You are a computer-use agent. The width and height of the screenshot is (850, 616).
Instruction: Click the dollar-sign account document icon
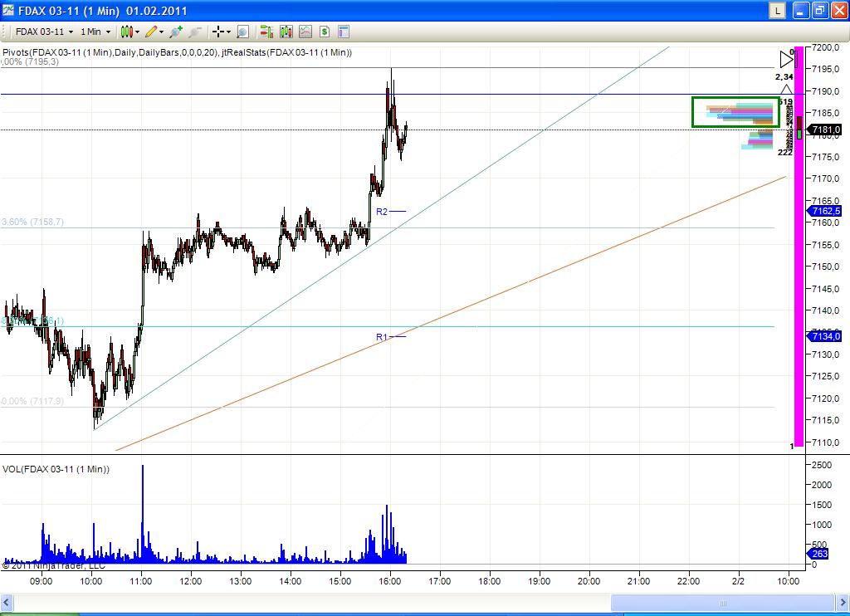[x=325, y=32]
